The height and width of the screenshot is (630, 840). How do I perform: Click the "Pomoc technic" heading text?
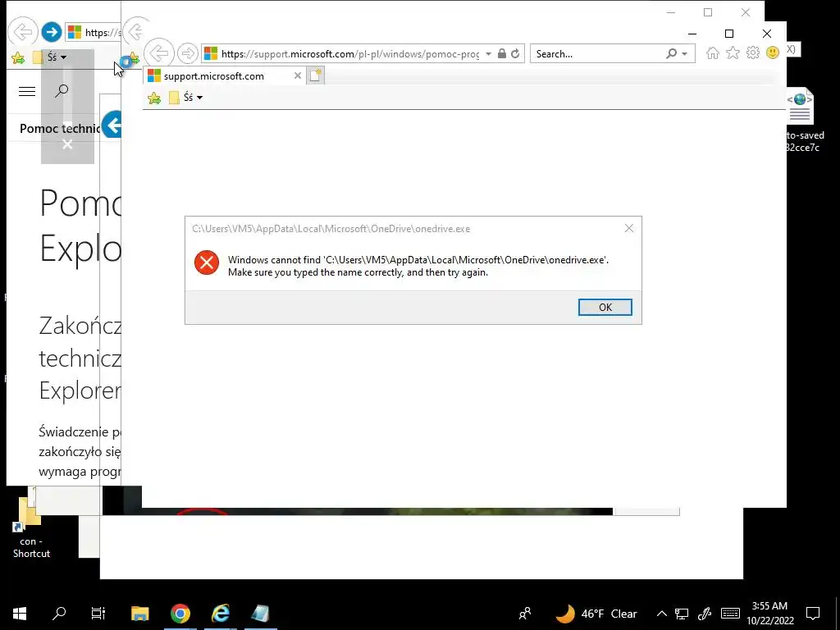(x=60, y=129)
